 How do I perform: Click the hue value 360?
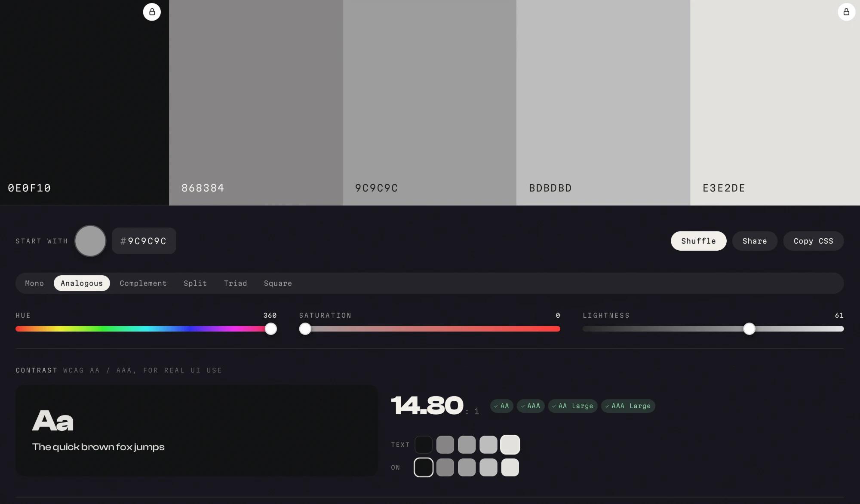point(270,316)
